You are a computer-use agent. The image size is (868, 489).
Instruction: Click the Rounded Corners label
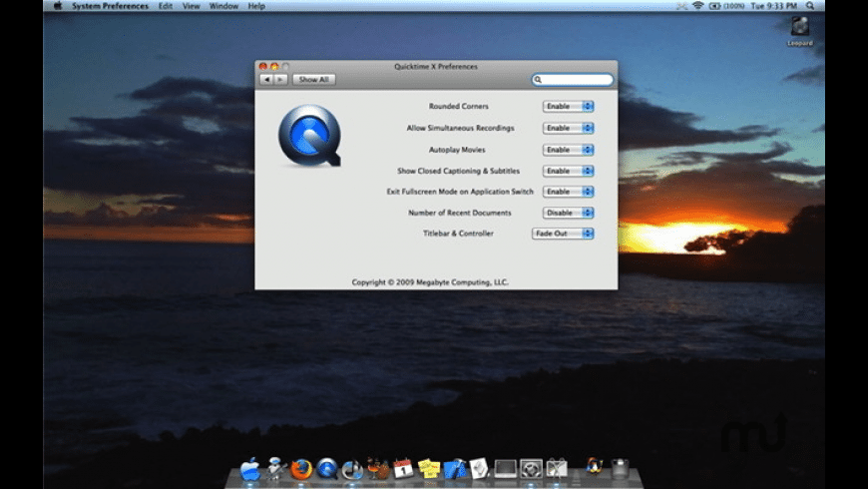(458, 107)
